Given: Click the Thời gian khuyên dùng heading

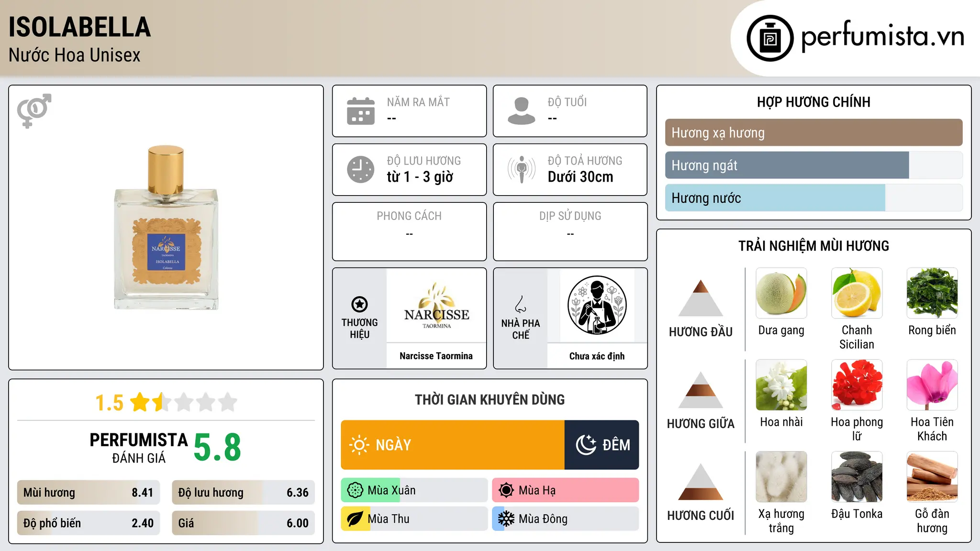Looking at the screenshot, I should tap(490, 399).
